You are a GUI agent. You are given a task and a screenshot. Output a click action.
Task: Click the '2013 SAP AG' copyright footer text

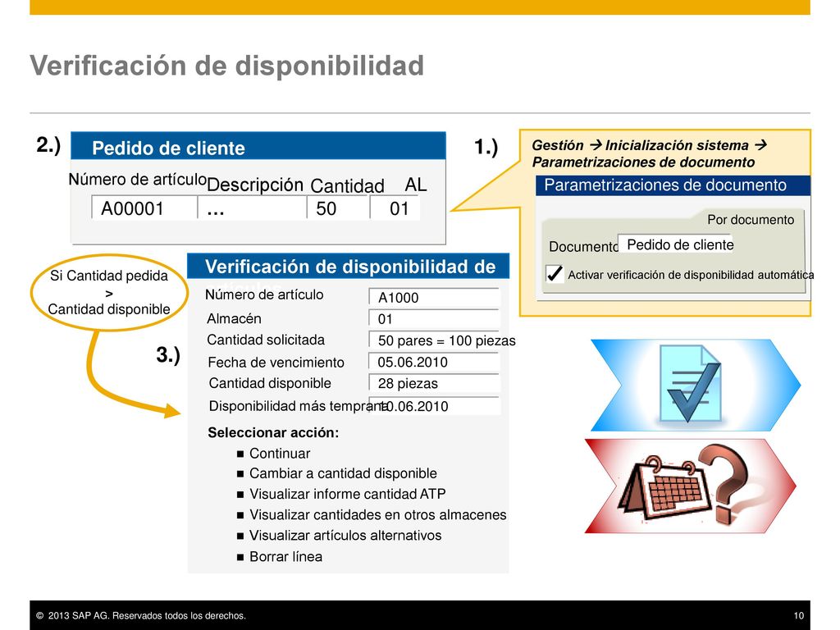click(141, 615)
